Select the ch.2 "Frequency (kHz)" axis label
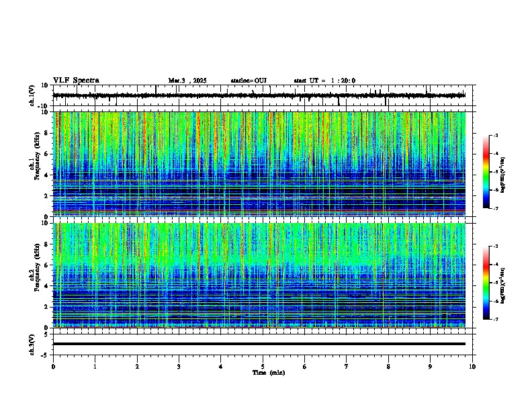532x411 pixels. 37,267
